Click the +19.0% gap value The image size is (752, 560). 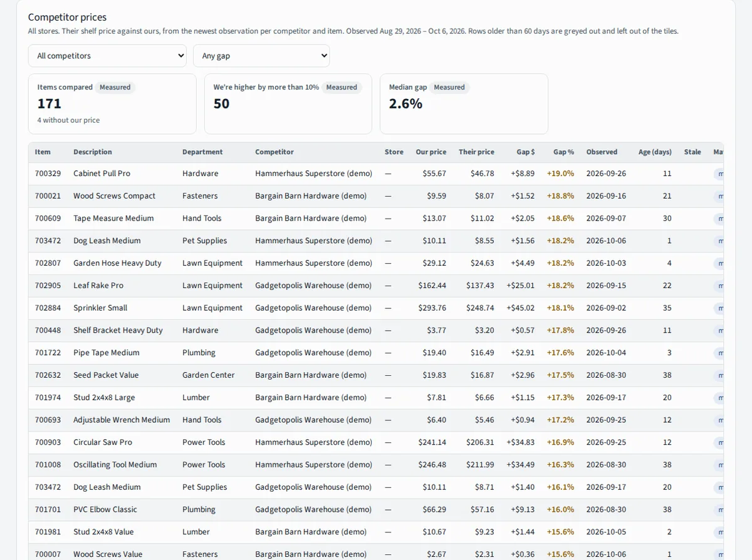click(560, 174)
